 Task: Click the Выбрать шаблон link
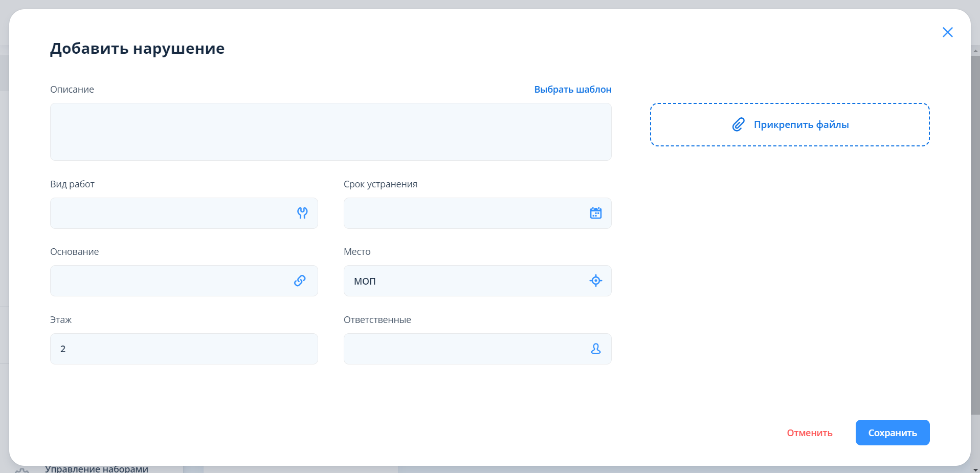(572, 90)
